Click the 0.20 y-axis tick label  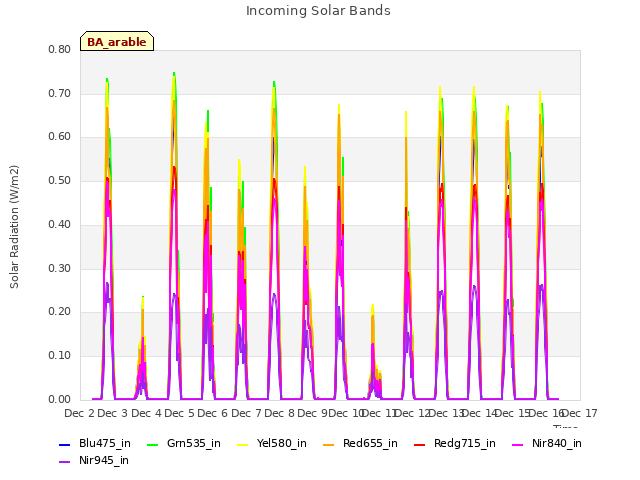point(60,312)
